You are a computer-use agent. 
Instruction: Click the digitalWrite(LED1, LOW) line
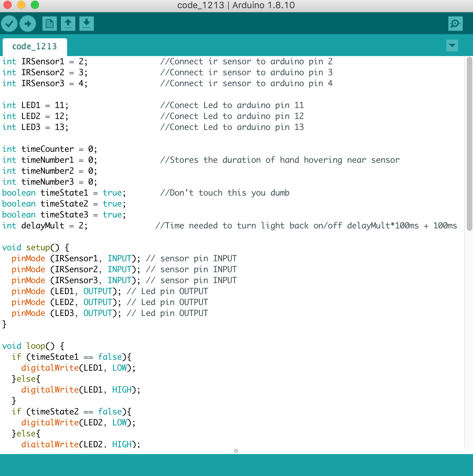point(78,368)
